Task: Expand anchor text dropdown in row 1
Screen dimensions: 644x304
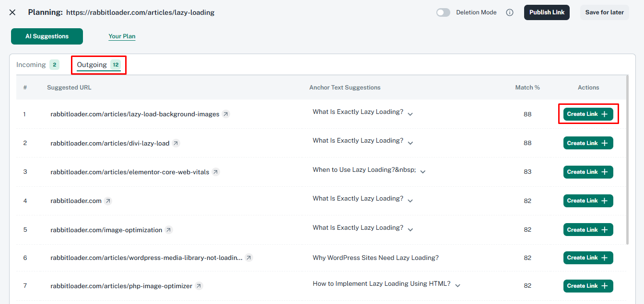Action: pyautogui.click(x=410, y=114)
